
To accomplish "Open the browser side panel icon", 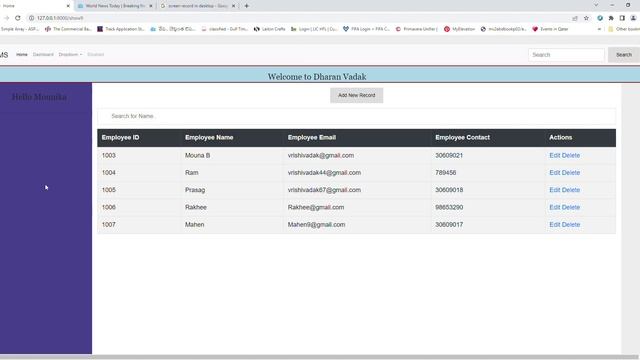I will click(x=622, y=18).
